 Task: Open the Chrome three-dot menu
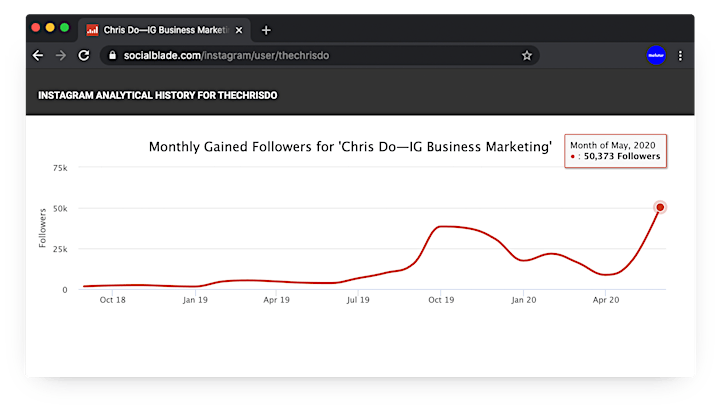(x=681, y=56)
